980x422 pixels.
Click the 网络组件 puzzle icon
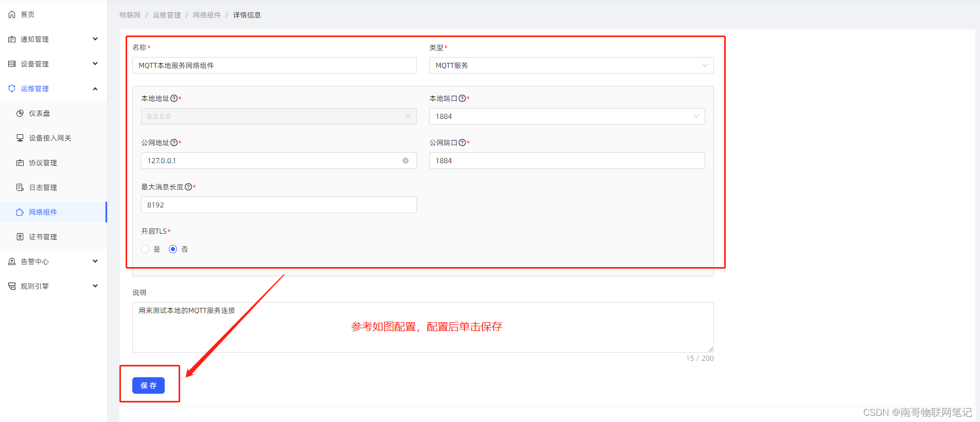[20, 212]
